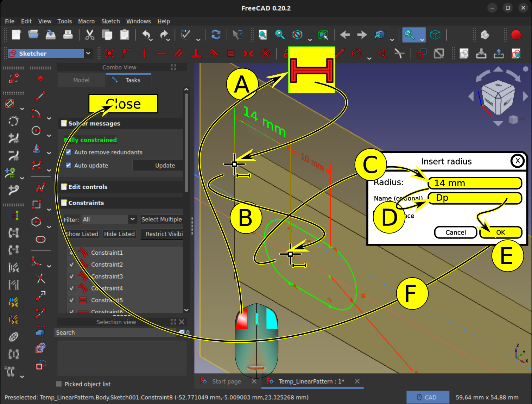Select the Angle constraint icon
The image size is (532, 404).
click(382, 54)
